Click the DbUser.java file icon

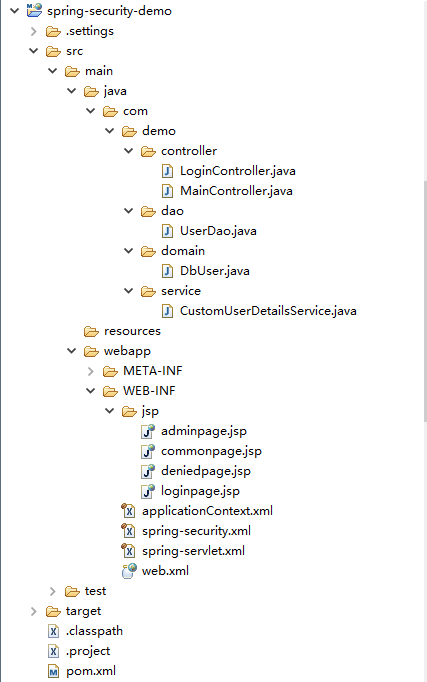[167, 271]
